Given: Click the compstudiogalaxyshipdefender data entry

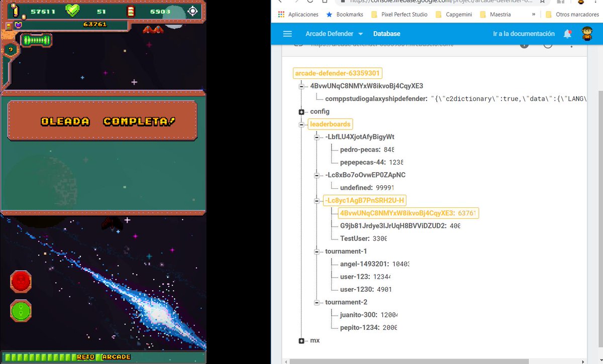Looking at the screenshot, I should 456,99.
